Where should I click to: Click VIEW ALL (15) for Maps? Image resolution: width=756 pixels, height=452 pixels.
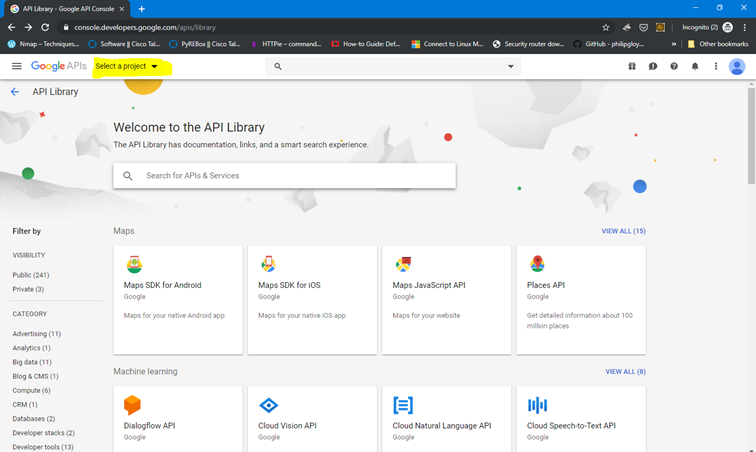pos(623,231)
